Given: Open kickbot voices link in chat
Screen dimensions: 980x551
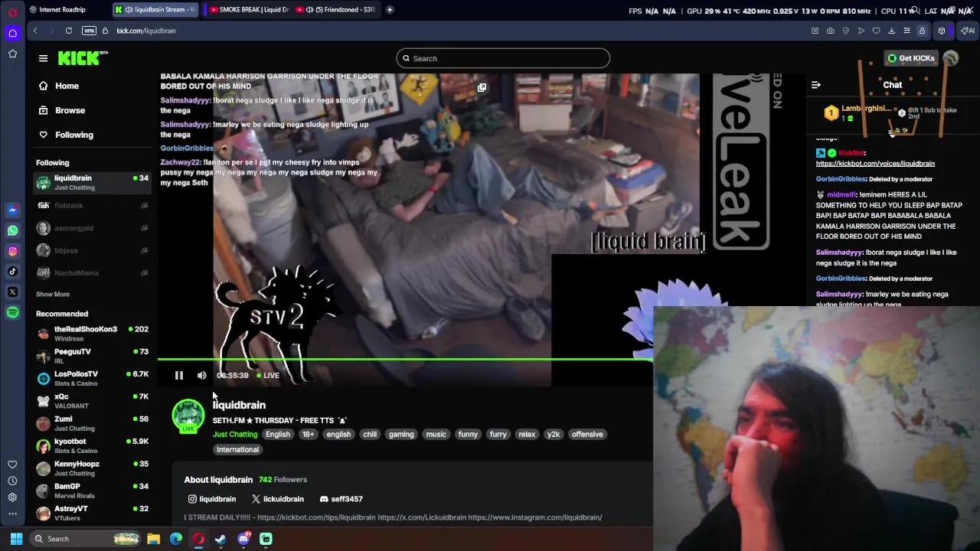Looking at the screenshot, I should pos(875,164).
